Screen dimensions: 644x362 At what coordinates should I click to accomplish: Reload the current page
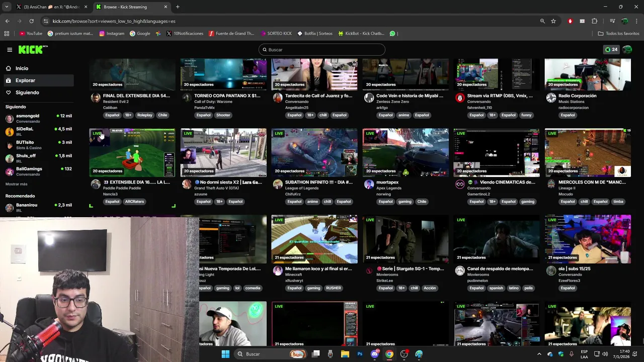[31, 21]
